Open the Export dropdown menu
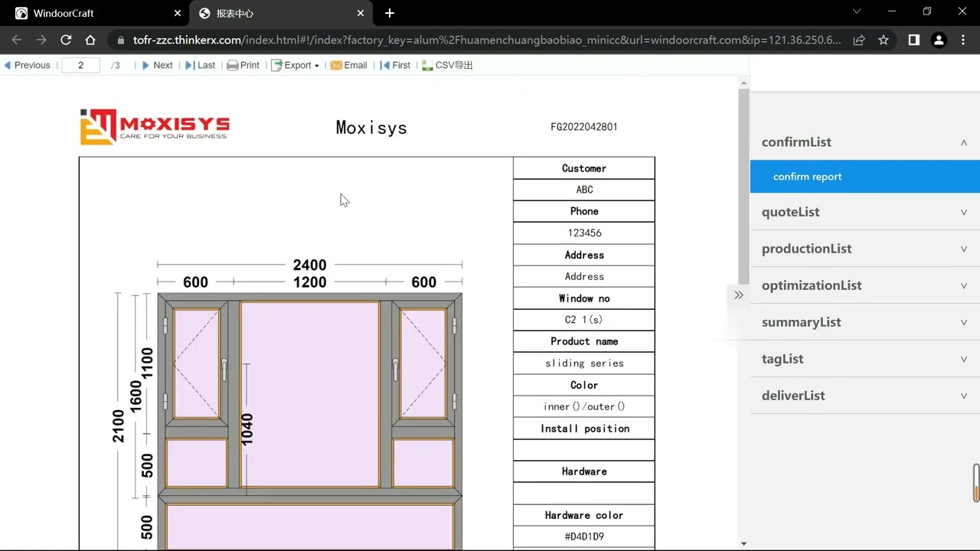The image size is (980, 551). point(296,65)
